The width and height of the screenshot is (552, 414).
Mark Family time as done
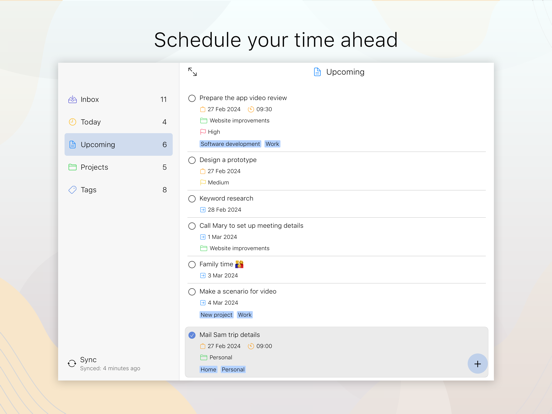[192, 264]
